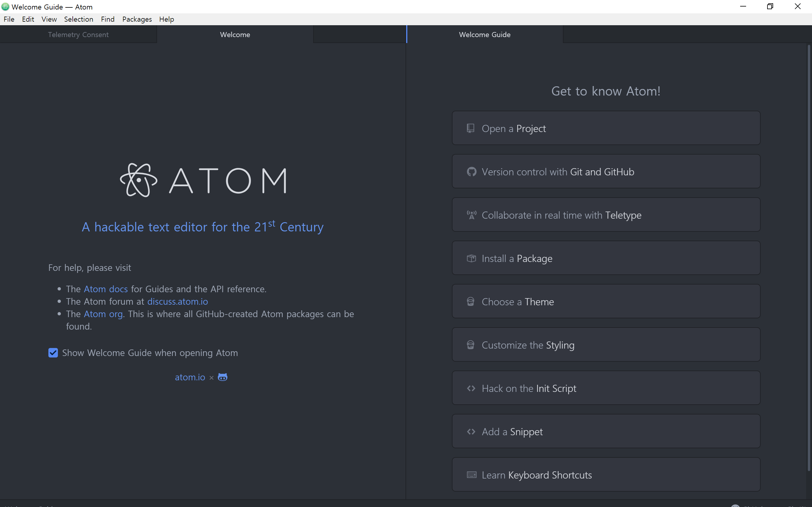Uncheck Show Welcome Guide when opening Atom

(53, 353)
